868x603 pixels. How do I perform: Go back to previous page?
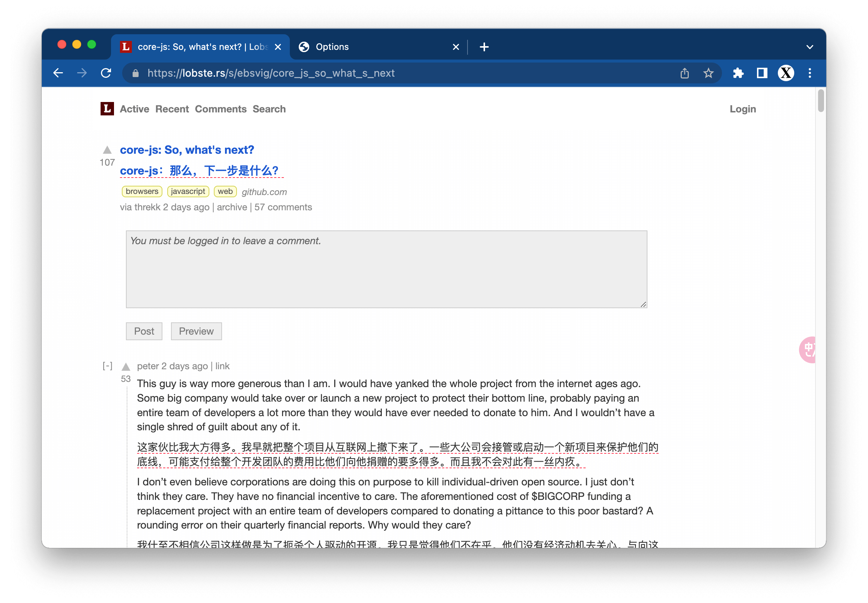pyautogui.click(x=58, y=73)
